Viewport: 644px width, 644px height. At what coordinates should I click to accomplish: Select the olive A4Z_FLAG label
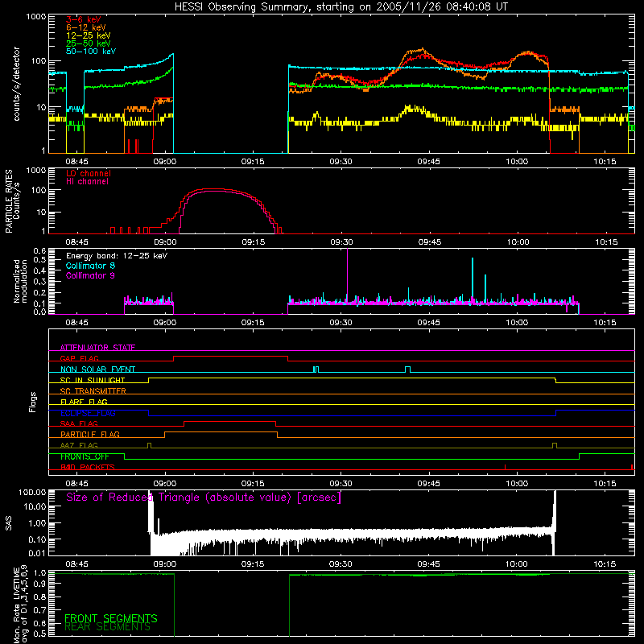tap(79, 445)
